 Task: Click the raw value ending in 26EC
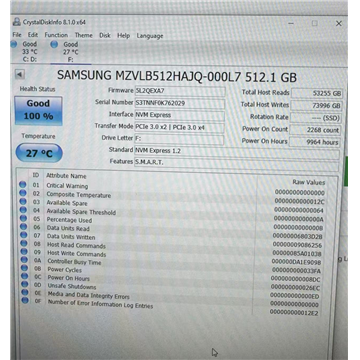click(295, 288)
